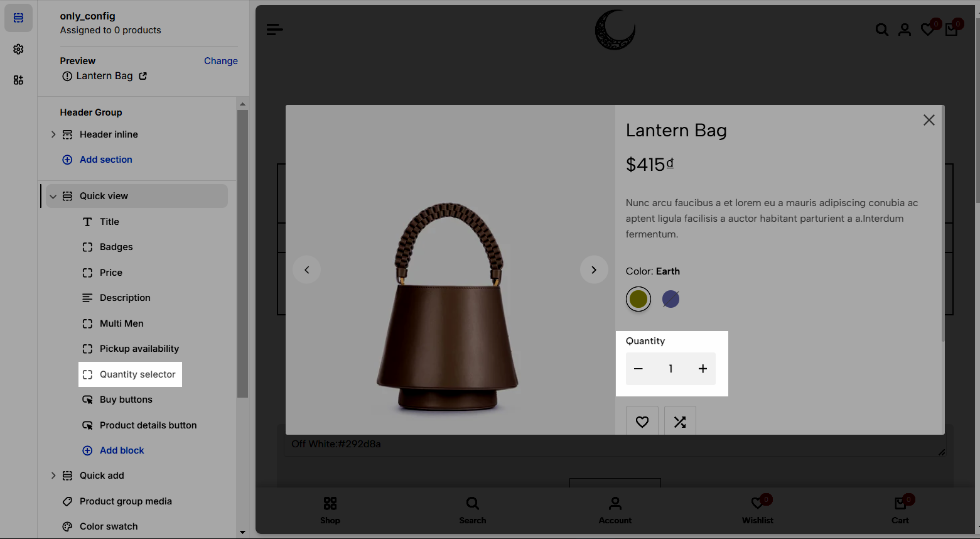Click the header search magnifier icon
Screen dimensions: 980x539
(882, 30)
